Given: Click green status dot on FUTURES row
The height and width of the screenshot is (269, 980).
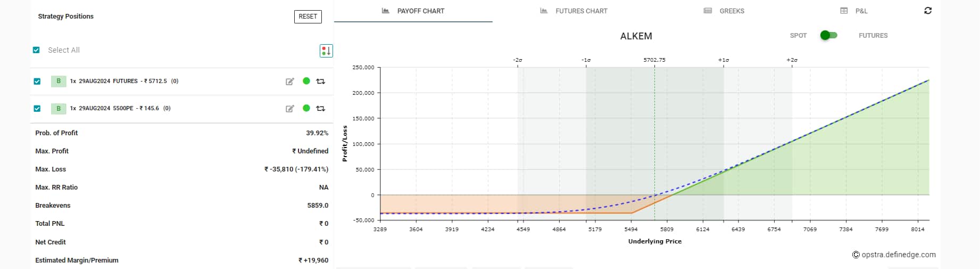Looking at the screenshot, I should click(306, 81).
